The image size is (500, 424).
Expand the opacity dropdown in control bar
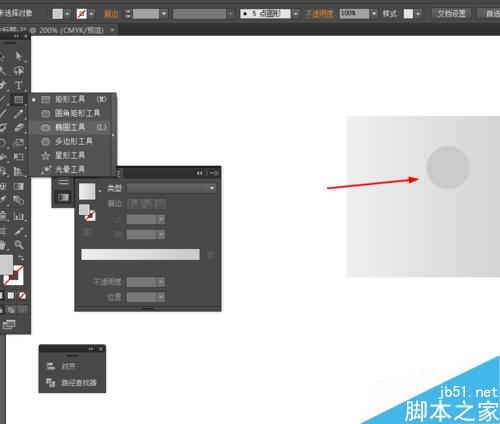[374, 14]
